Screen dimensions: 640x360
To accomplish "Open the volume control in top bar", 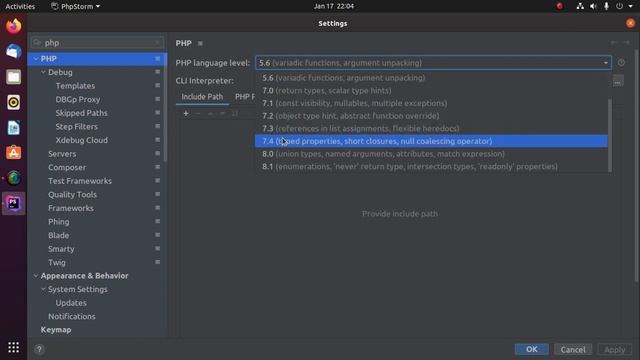I will [593, 6].
